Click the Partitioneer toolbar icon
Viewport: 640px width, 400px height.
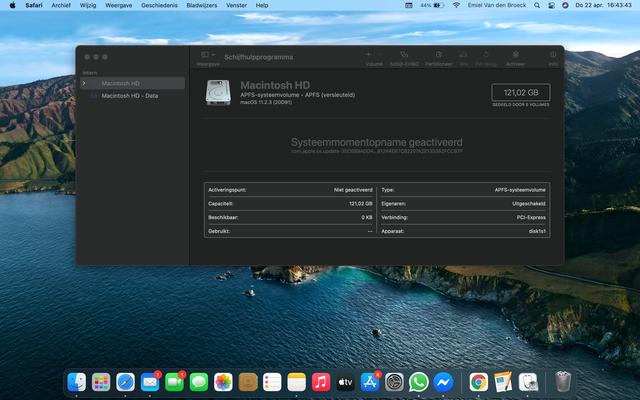tap(439, 55)
